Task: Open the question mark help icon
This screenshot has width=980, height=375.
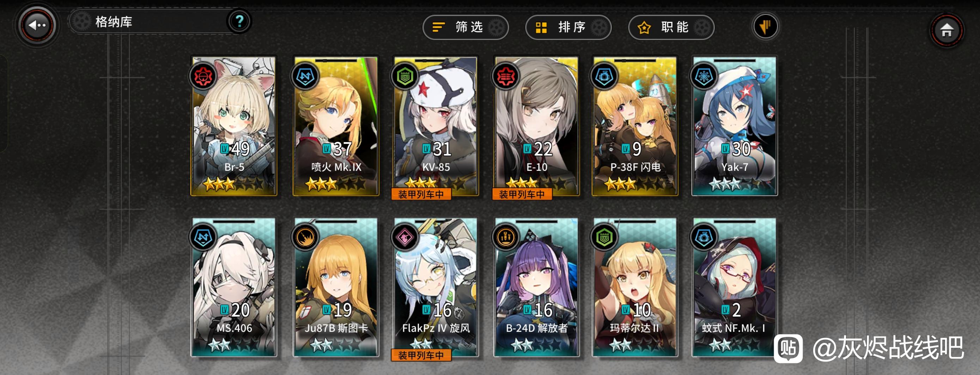Action: tap(239, 21)
